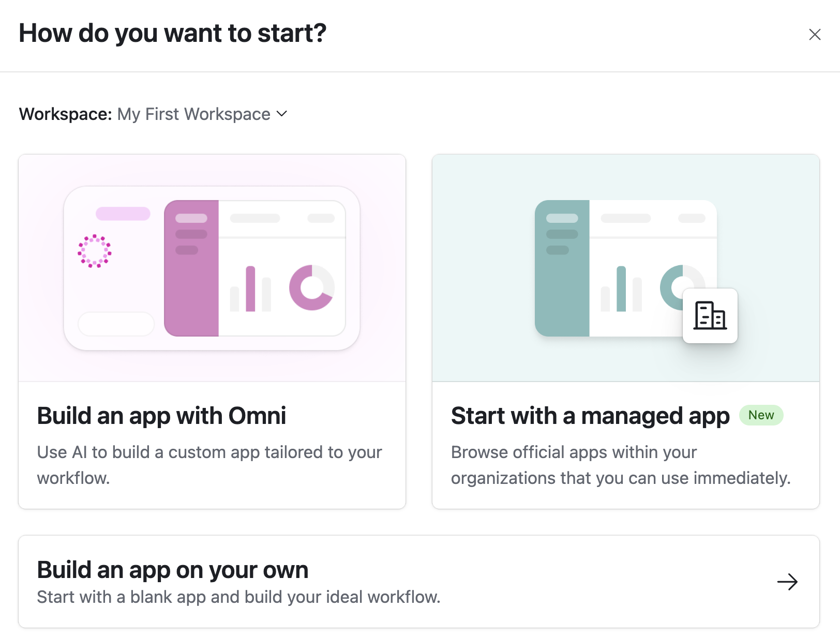Select Build an app on your own
Image resolution: width=840 pixels, height=639 pixels.
[x=419, y=582]
